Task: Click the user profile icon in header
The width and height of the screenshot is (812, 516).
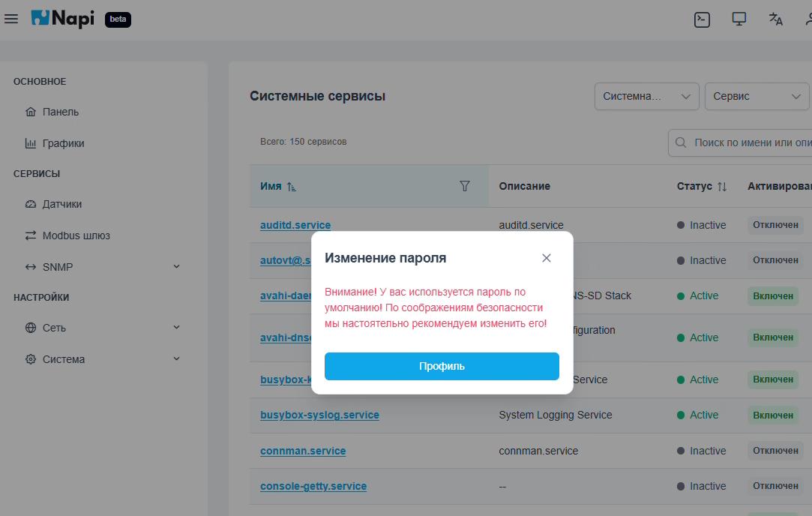Action: coord(808,19)
